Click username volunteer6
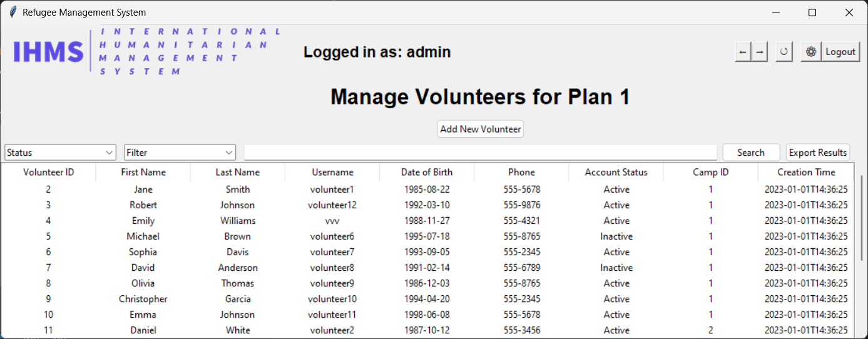Screen dimensions: 868x339 pyautogui.click(x=332, y=236)
